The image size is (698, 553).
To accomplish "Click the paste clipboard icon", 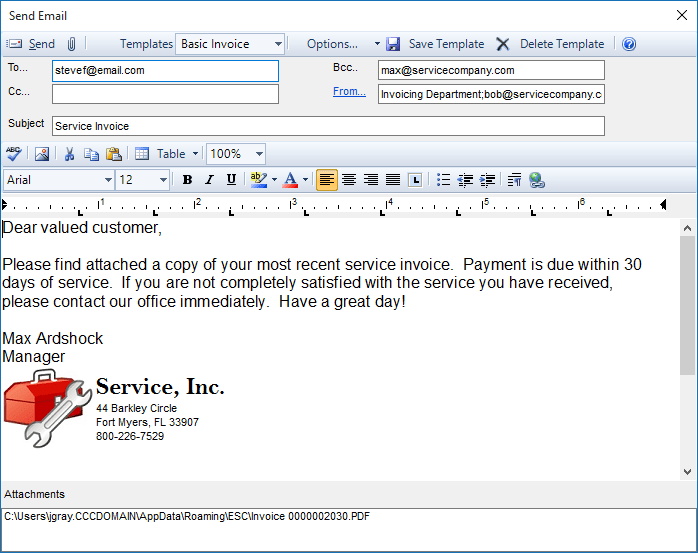I will pos(113,154).
